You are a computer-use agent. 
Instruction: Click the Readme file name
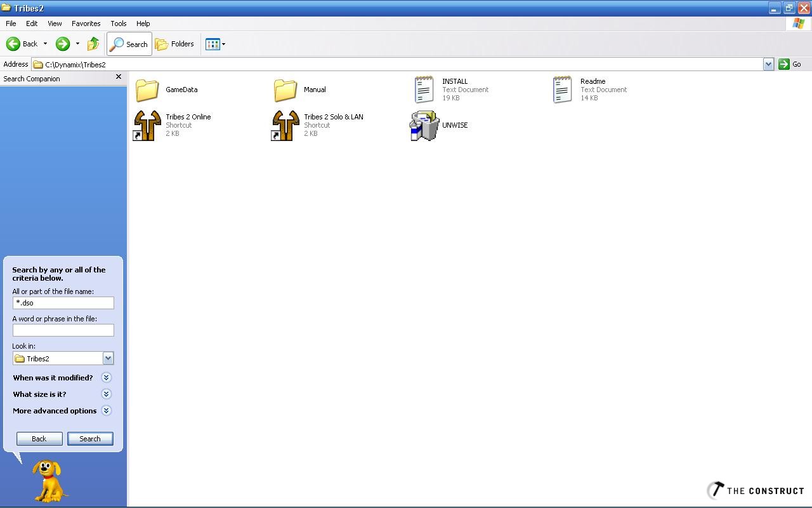pos(593,81)
